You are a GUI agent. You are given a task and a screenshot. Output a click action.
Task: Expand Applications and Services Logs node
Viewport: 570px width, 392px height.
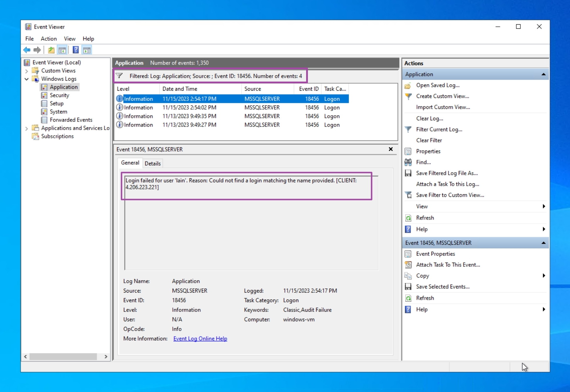(26, 128)
